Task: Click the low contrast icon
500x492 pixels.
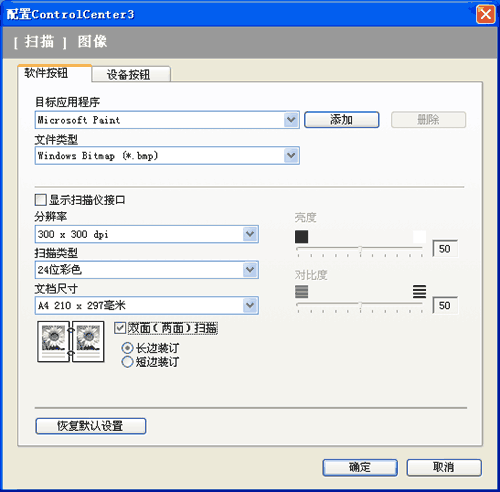Action: (x=301, y=292)
